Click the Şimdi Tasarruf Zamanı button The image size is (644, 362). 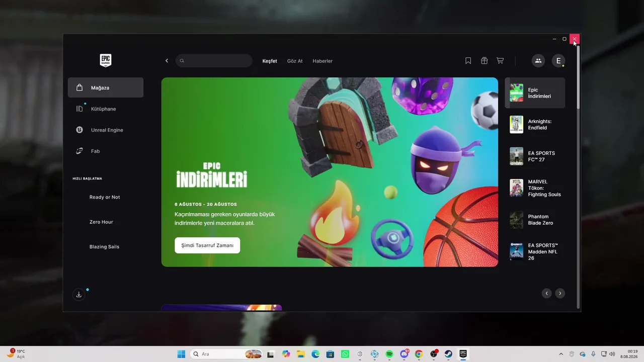pos(207,245)
